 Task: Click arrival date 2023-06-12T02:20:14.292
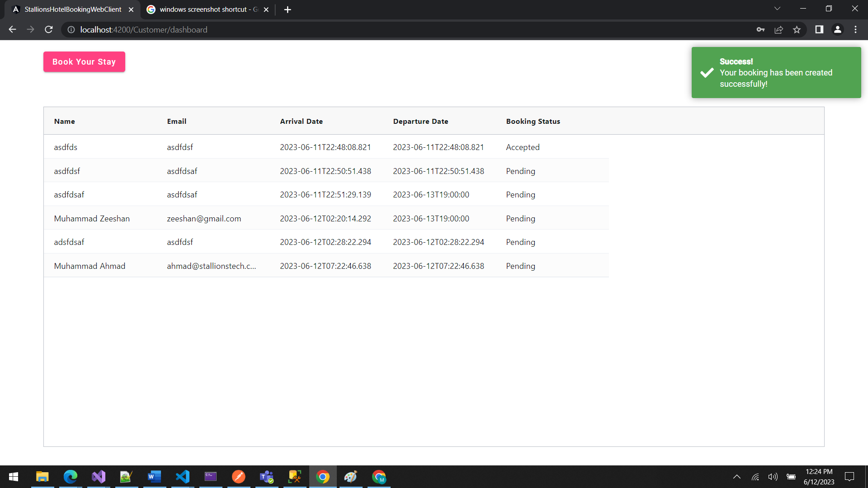pos(325,218)
